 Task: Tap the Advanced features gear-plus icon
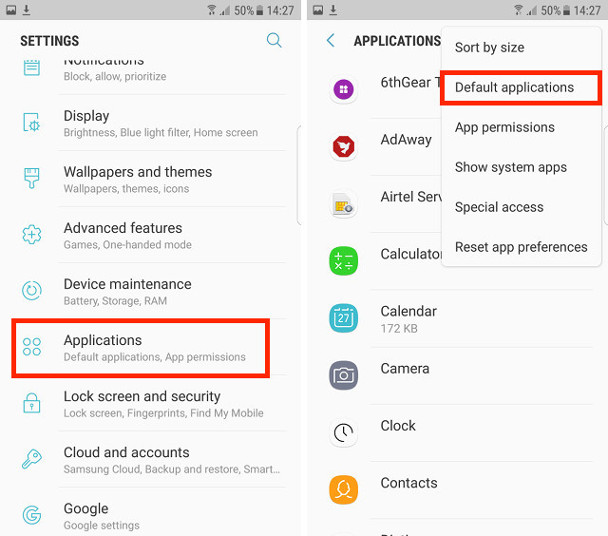pyautogui.click(x=31, y=234)
